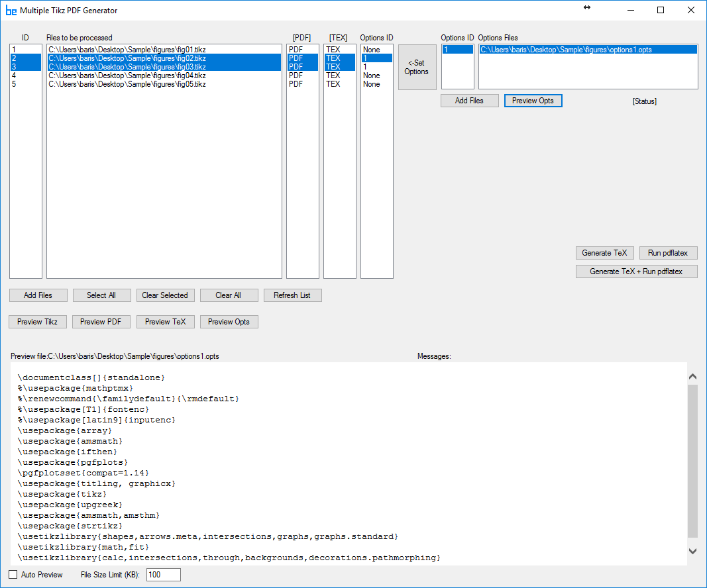This screenshot has width=707, height=588.
Task: Select fig04.tikz in the files list
Action: coord(127,75)
